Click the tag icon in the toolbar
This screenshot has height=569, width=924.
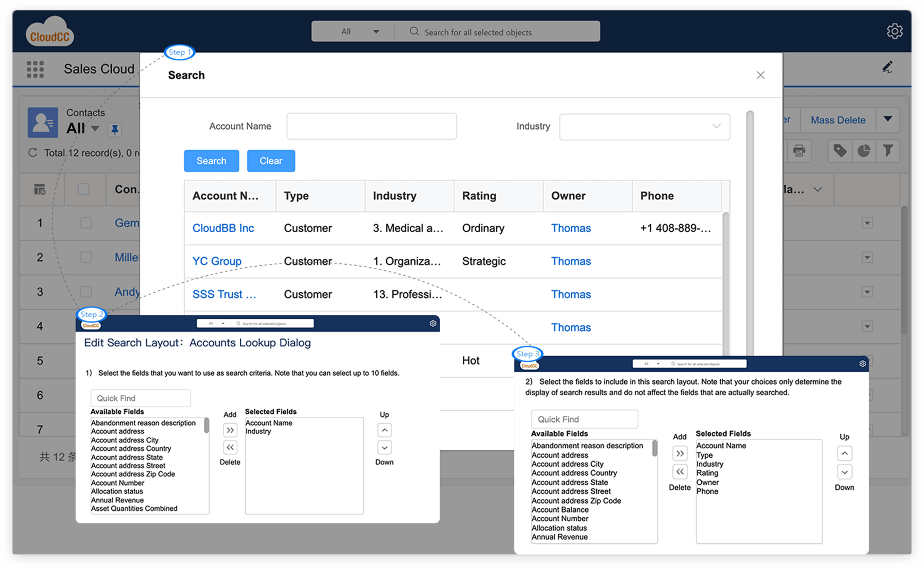point(840,151)
